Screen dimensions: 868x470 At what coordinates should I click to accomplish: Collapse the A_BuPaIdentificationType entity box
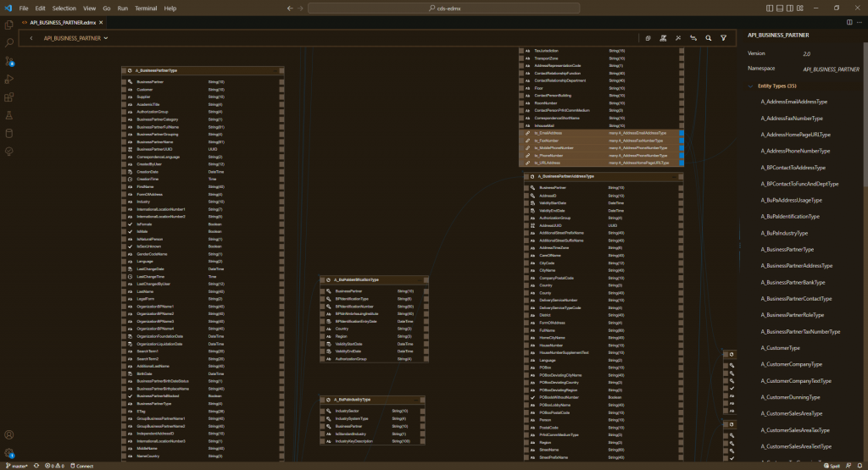(420, 279)
